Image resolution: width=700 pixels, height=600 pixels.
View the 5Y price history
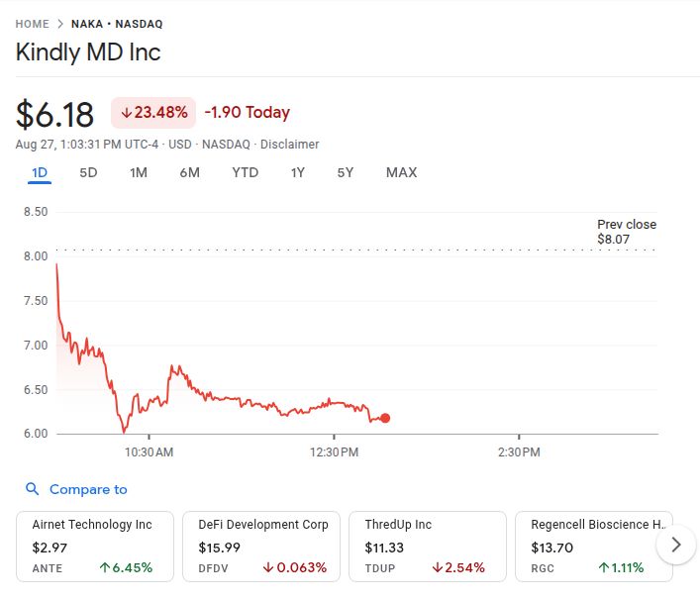[345, 173]
